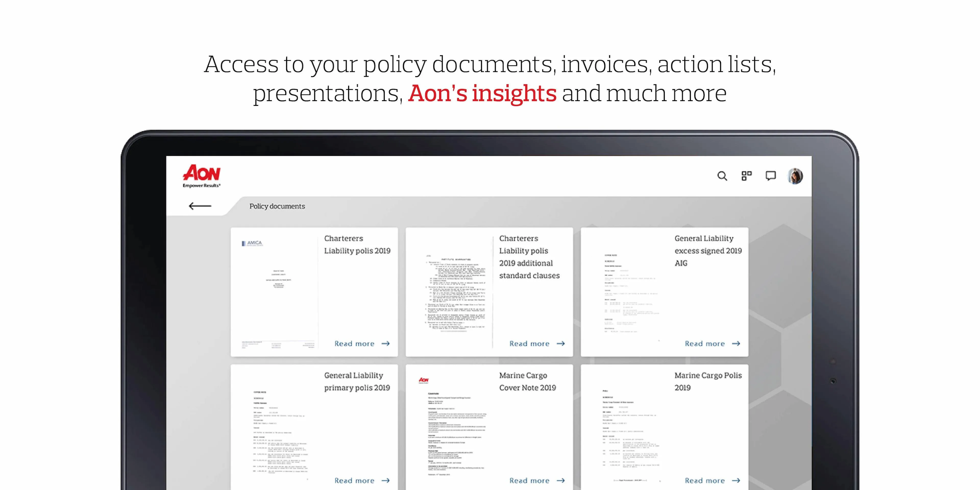The width and height of the screenshot is (980, 490).
Task: Click the title 'Charterers Liability polis 2019'
Action: click(357, 244)
